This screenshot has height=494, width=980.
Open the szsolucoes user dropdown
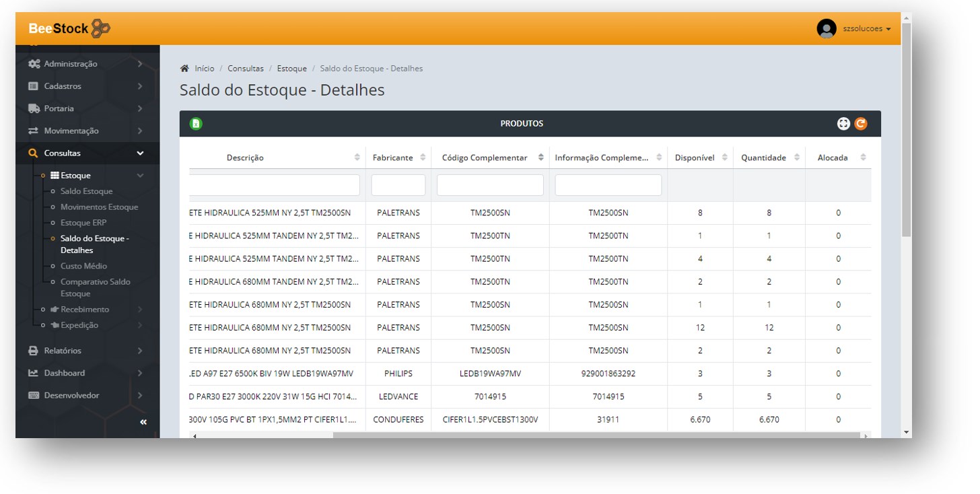point(866,29)
